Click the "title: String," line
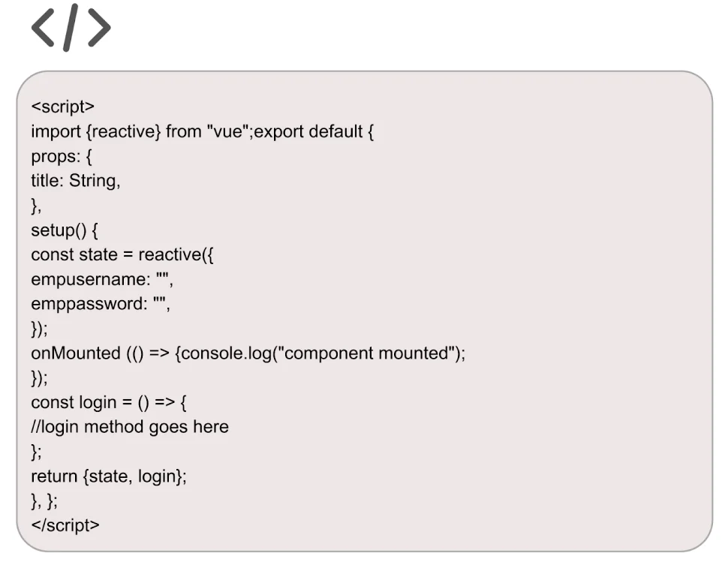The image size is (728, 568). tap(75, 181)
